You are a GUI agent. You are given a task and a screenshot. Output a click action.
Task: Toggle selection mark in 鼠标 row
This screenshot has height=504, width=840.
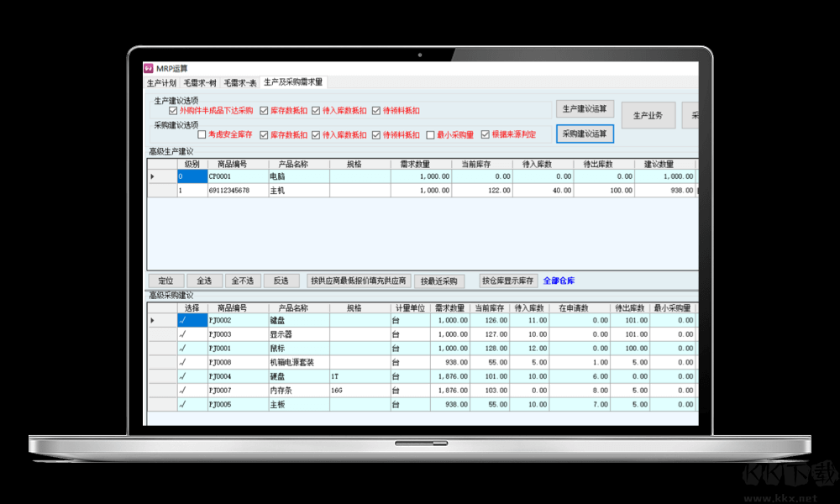tap(192, 348)
